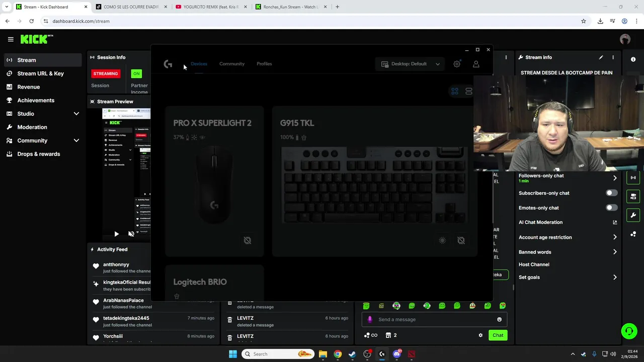Switch to G HUB Community tab
Viewport: 644px width, 362px height.
coord(232,64)
